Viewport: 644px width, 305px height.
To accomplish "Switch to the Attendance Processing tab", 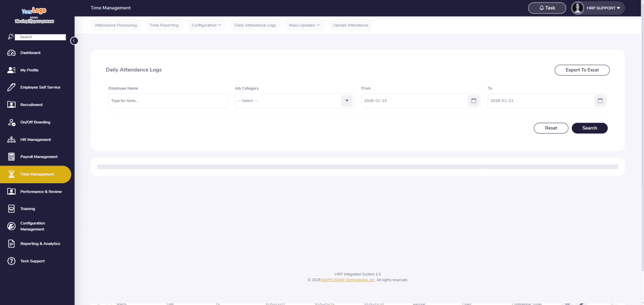I will pos(116,25).
